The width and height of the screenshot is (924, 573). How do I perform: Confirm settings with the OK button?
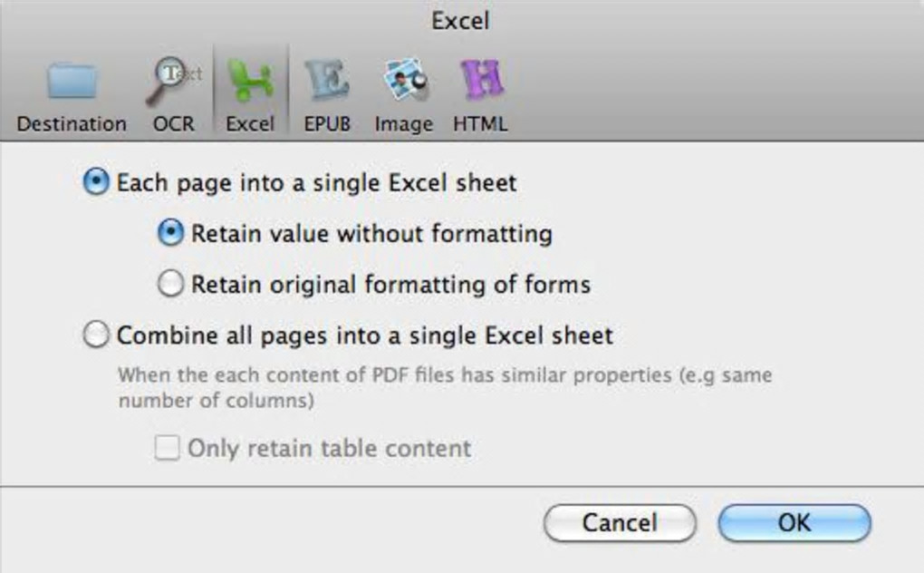tap(794, 523)
